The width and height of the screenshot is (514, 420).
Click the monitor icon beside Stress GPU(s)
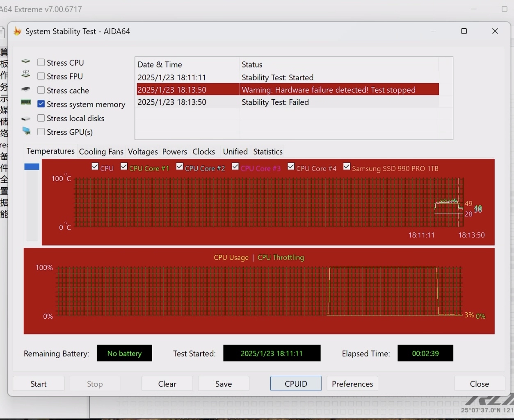pos(26,131)
